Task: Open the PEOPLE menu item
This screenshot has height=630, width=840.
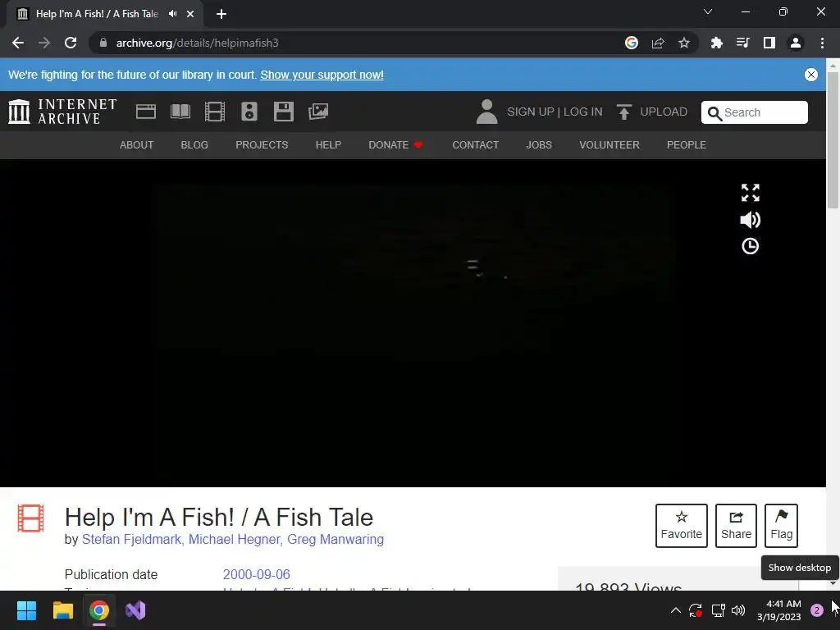Action: click(687, 144)
